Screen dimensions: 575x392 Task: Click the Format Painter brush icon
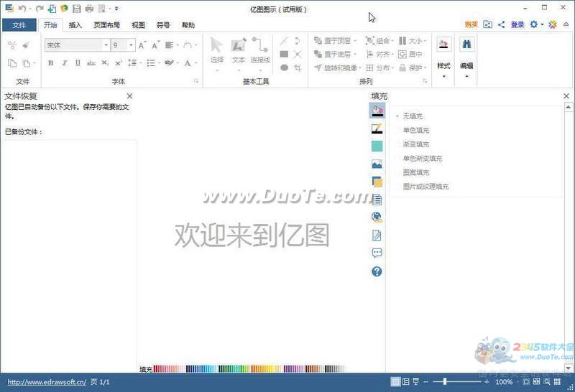(x=26, y=45)
